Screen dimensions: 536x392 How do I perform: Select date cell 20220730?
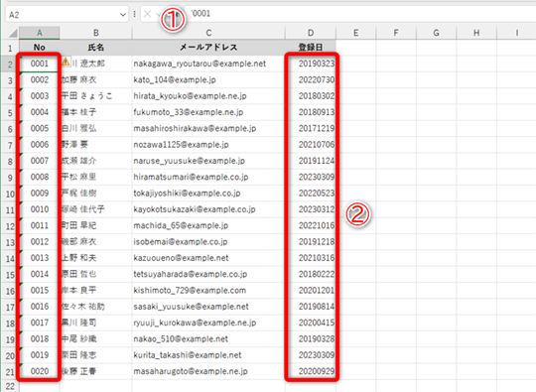(x=311, y=79)
